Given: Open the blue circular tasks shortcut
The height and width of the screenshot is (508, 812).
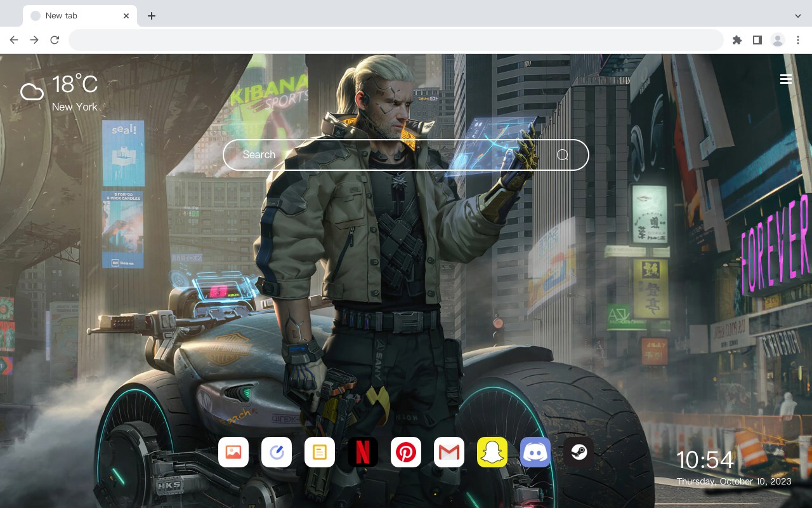Looking at the screenshot, I should [277, 452].
